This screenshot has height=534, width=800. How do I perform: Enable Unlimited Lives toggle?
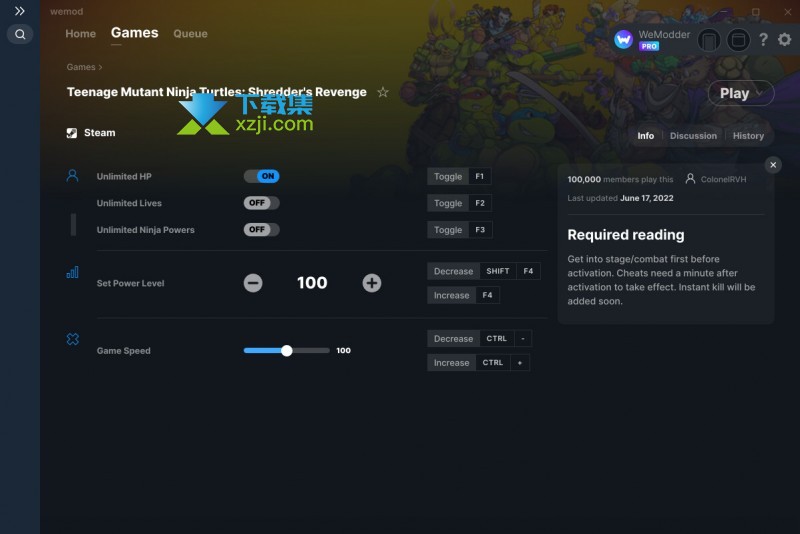[x=261, y=203]
